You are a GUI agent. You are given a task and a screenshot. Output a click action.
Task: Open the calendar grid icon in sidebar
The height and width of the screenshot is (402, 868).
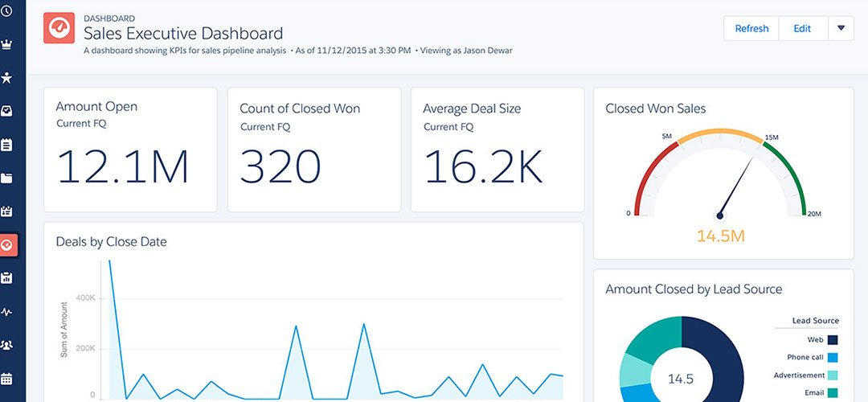tap(6, 379)
